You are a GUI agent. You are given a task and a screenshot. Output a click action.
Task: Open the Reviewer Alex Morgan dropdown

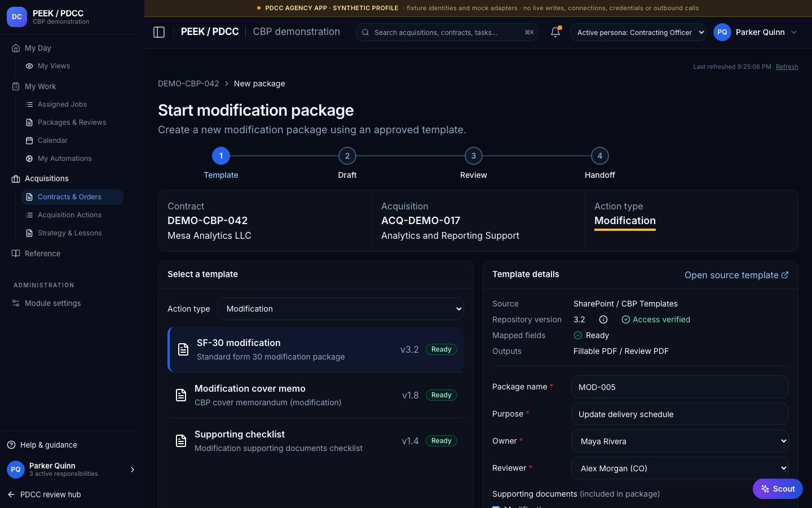tap(680, 468)
